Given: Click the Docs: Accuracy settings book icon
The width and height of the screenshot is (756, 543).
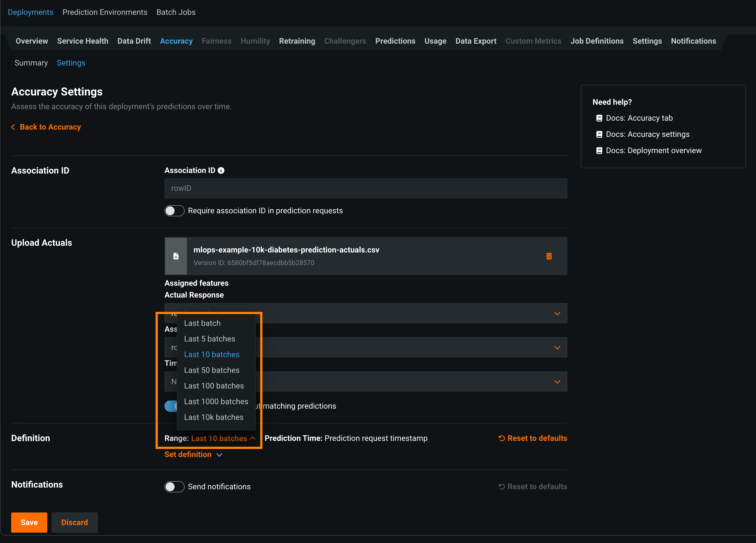Looking at the screenshot, I should click(599, 134).
